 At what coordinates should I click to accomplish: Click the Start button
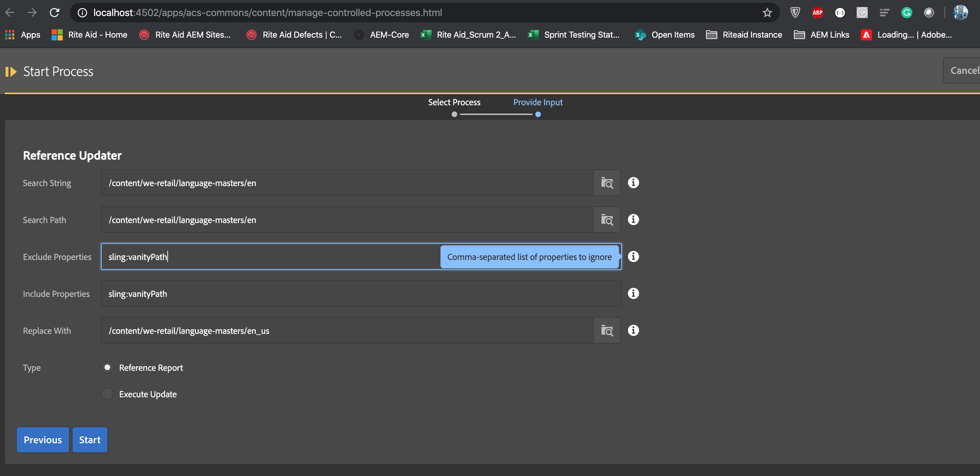click(90, 440)
